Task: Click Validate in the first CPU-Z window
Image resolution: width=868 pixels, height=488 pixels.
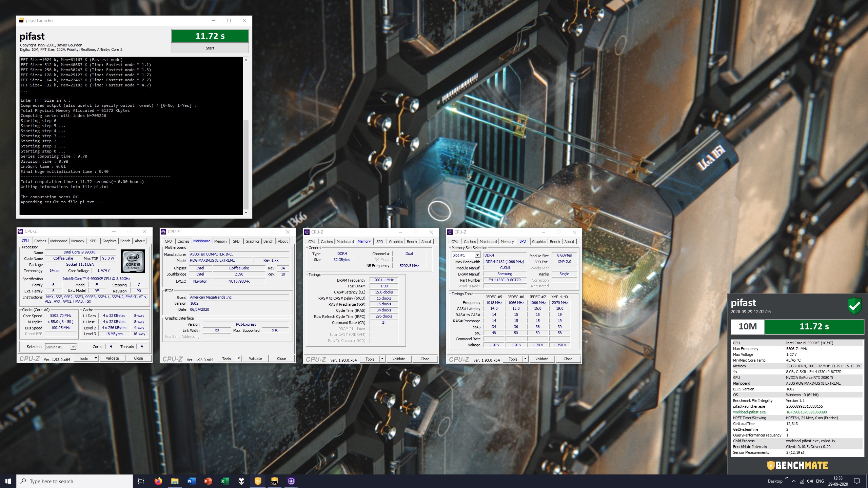Action: coord(112,358)
